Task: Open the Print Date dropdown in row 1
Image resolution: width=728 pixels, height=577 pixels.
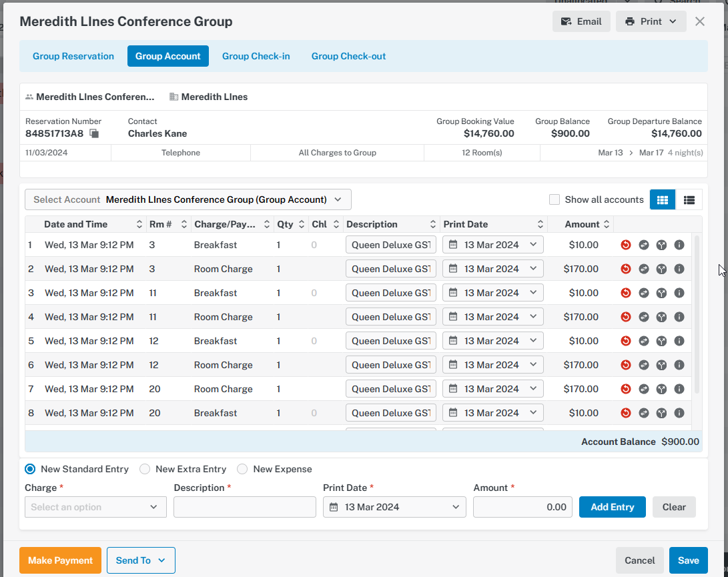Action: click(493, 245)
